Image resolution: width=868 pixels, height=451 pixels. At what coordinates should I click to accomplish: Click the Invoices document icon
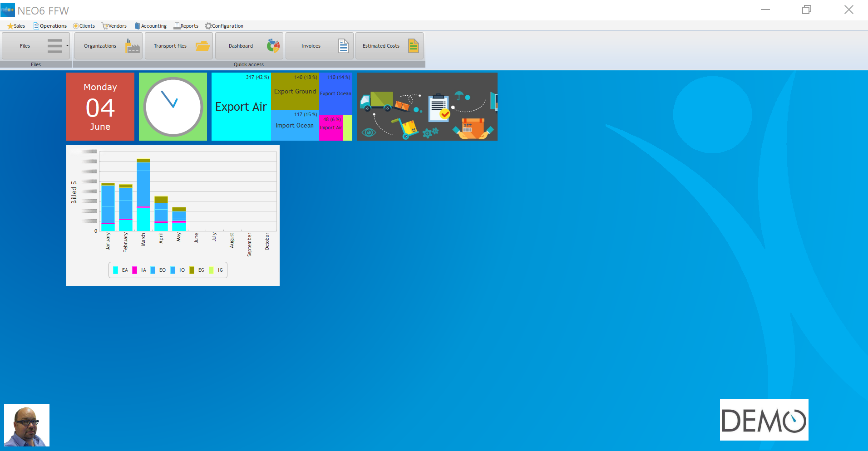click(344, 46)
